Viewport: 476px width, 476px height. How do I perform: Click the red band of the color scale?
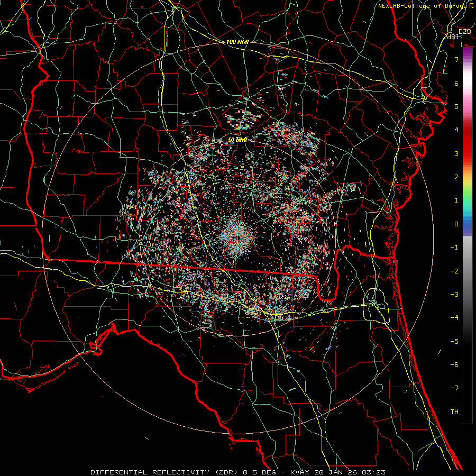(467, 143)
